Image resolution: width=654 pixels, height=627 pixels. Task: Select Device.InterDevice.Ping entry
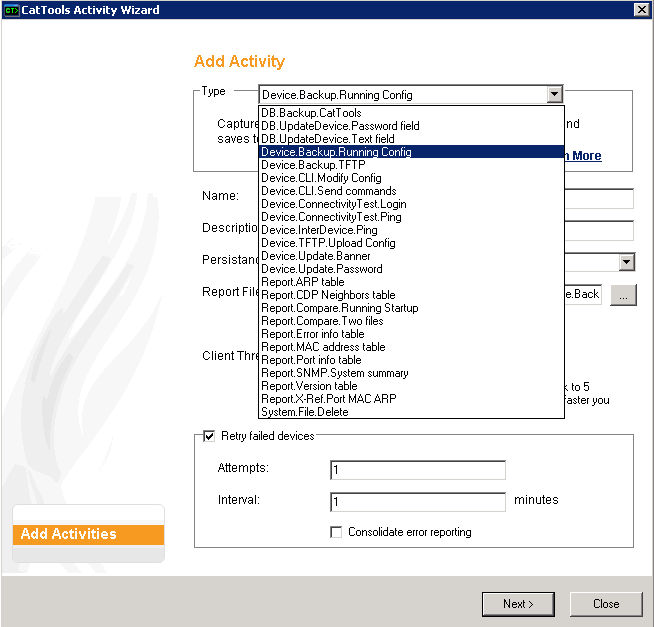point(411,230)
